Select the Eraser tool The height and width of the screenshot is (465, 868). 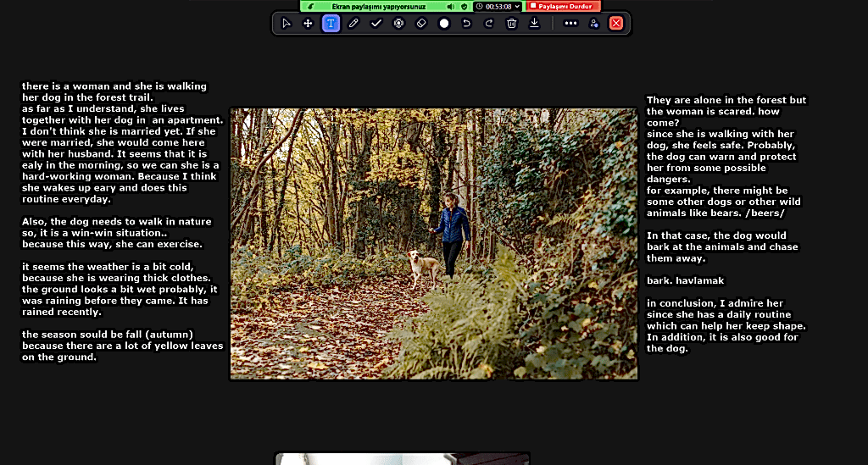click(421, 24)
